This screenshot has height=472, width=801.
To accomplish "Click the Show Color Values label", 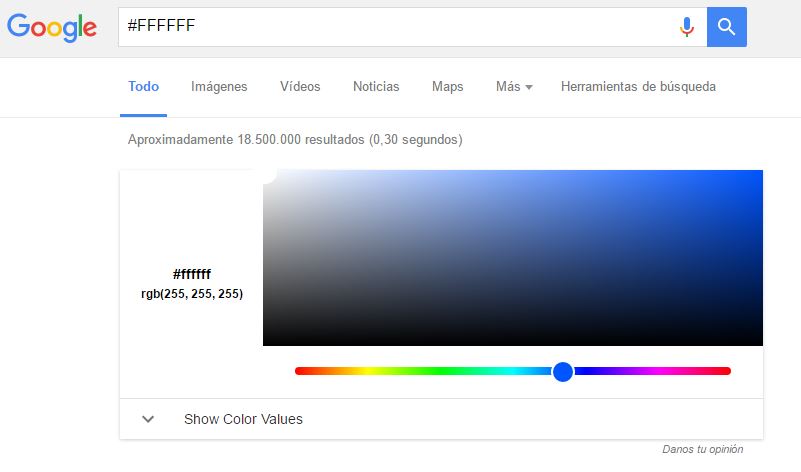I will tap(243, 419).
